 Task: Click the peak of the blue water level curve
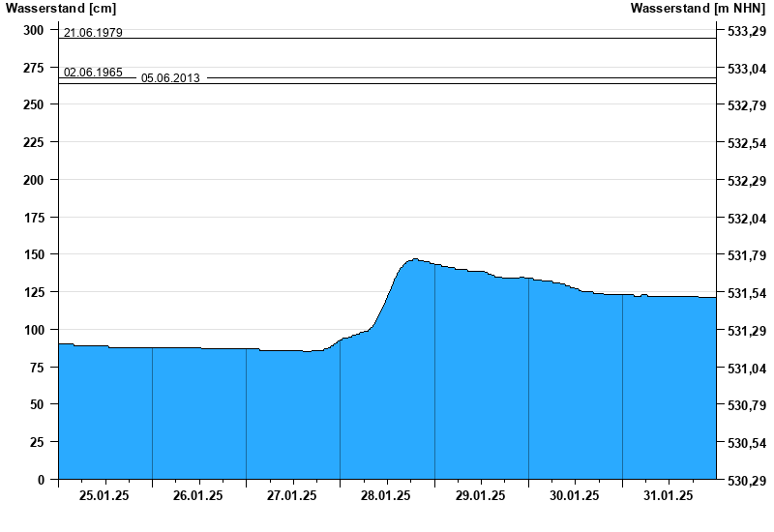(415, 259)
